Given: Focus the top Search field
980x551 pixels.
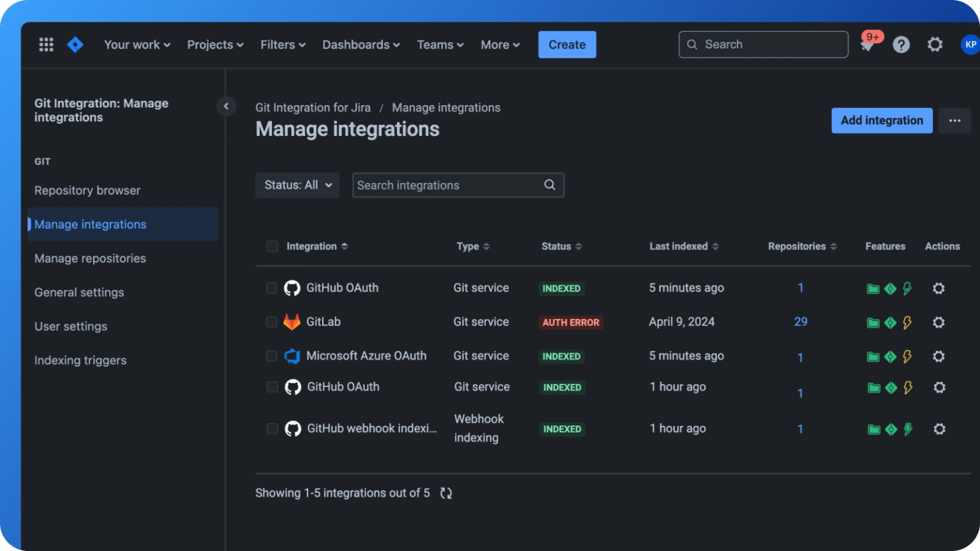Looking at the screenshot, I should pyautogui.click(x=764, y=45).
